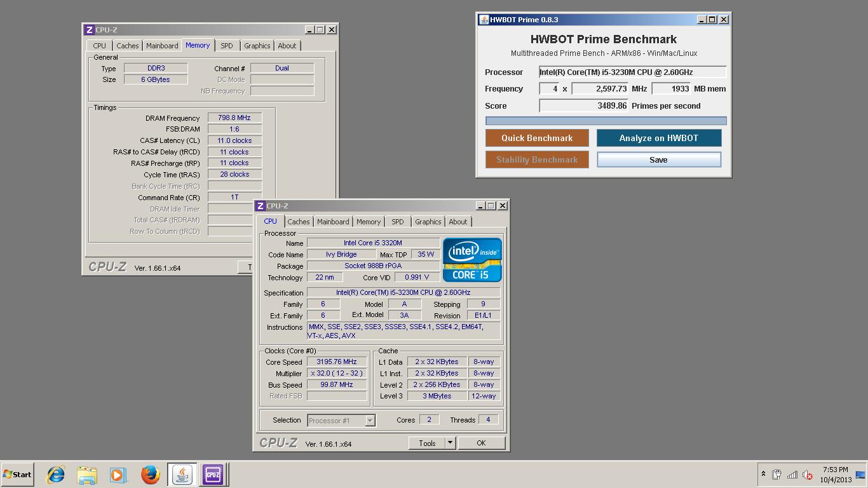Open Caches tab in front CPU-Z window

pos(298,222)
